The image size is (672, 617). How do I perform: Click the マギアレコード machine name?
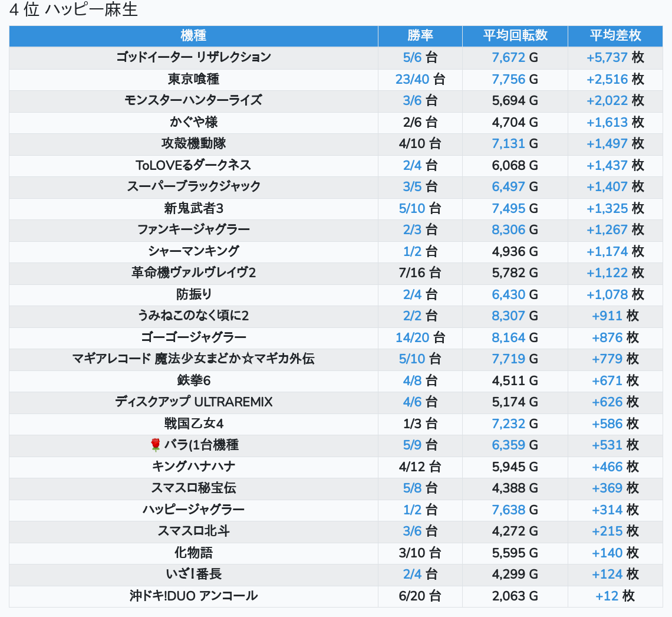point(193,359)
